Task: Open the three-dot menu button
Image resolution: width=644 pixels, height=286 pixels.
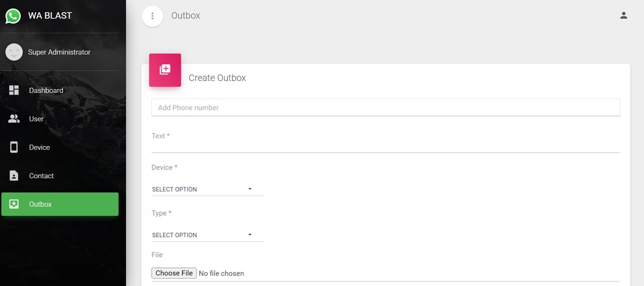Action: click(x=152, y=16)
